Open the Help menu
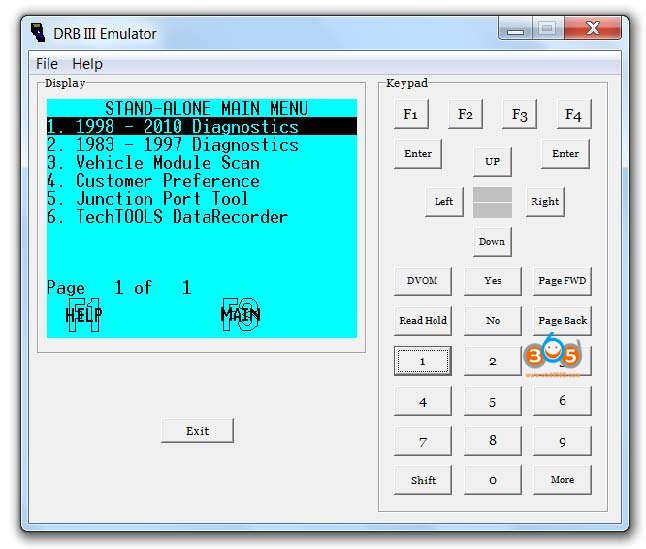This screenshot has width=646, height=549. pos(87,64)
